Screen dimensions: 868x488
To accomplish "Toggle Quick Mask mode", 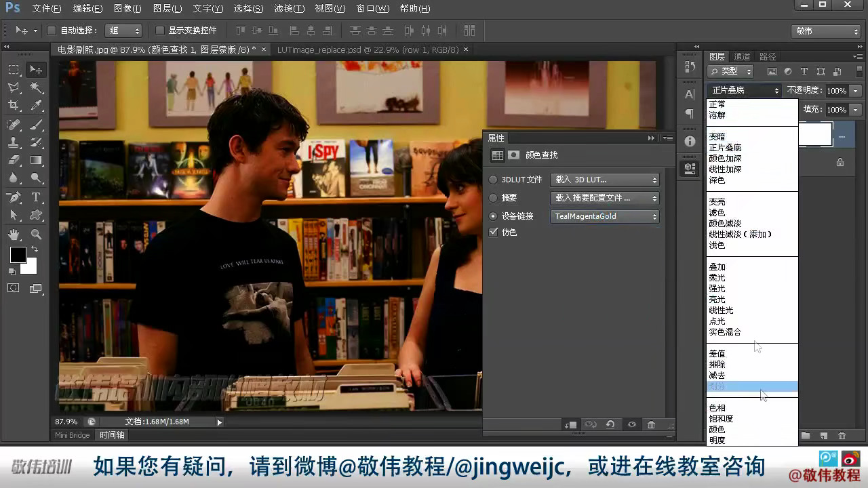I will pos(14,288).
